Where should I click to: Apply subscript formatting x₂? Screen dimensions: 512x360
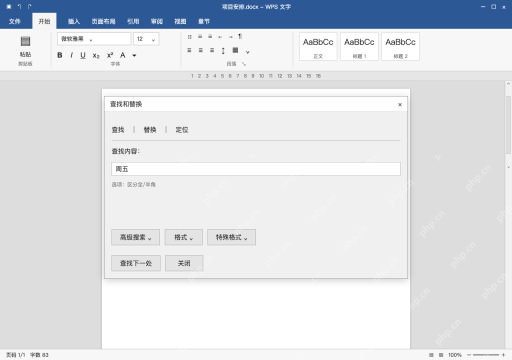coord(96,56)
